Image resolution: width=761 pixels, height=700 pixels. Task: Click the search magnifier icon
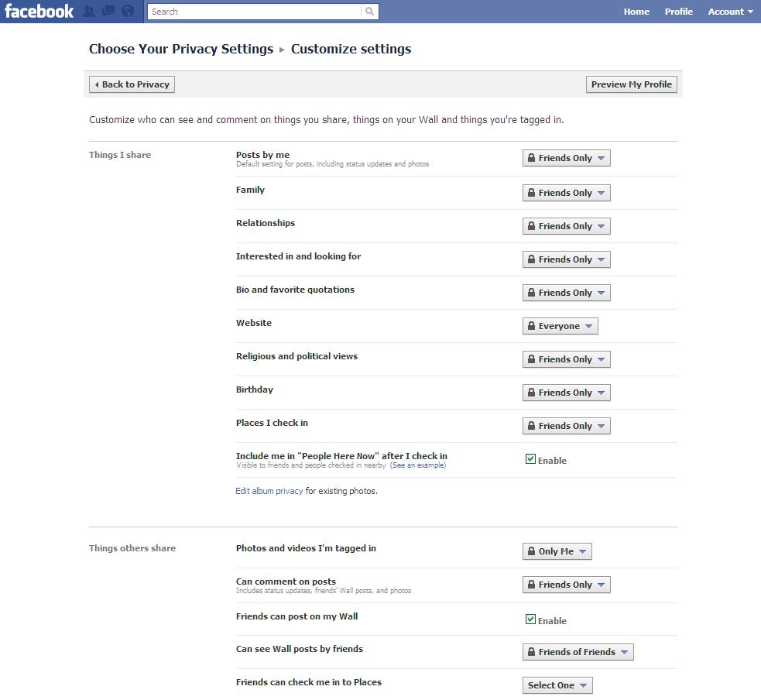point(369,11)
